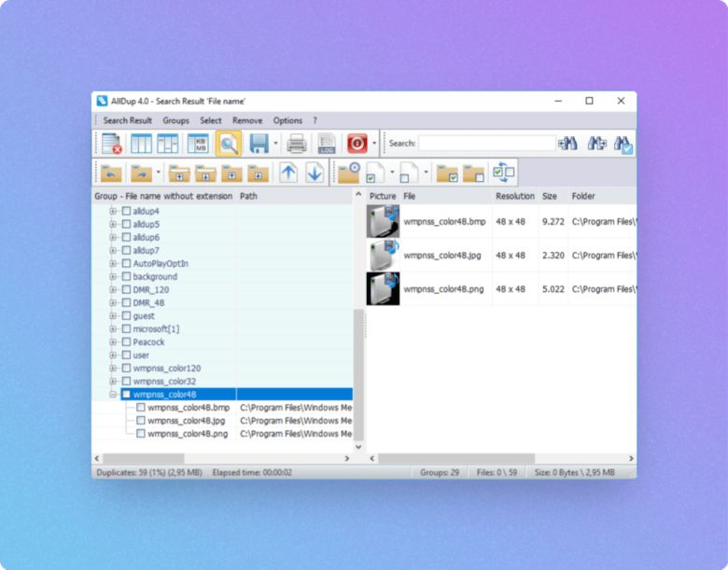Sort by the Resolution column header
This screenshot has width=728, height=570.
click(514, 196)
